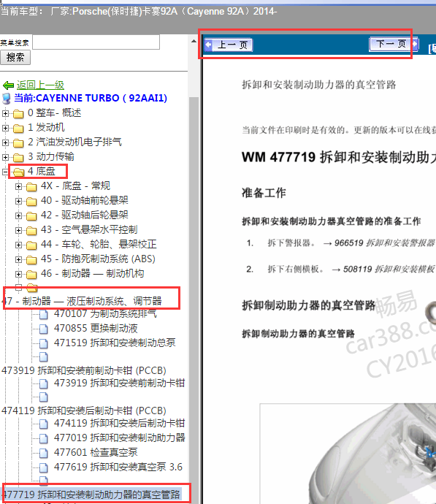Expand the 0 整车-概述 tree node
The image size is (436, 504).
click(5, 113)
